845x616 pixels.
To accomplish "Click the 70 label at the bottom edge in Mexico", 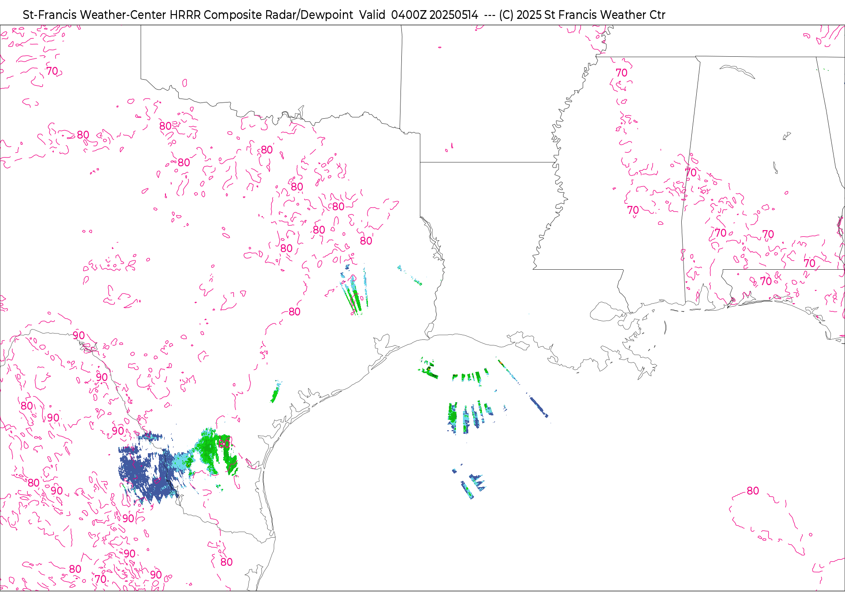I will point(101,579).
